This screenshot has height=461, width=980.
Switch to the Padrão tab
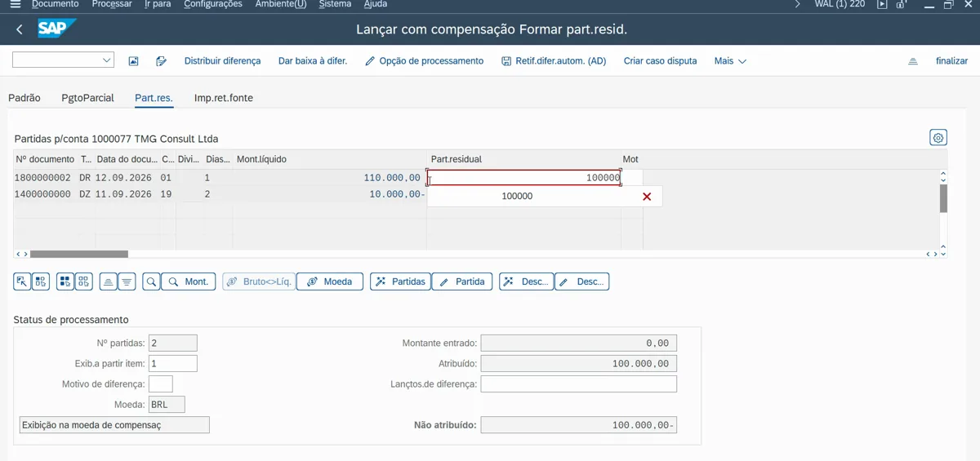(24, 98)
